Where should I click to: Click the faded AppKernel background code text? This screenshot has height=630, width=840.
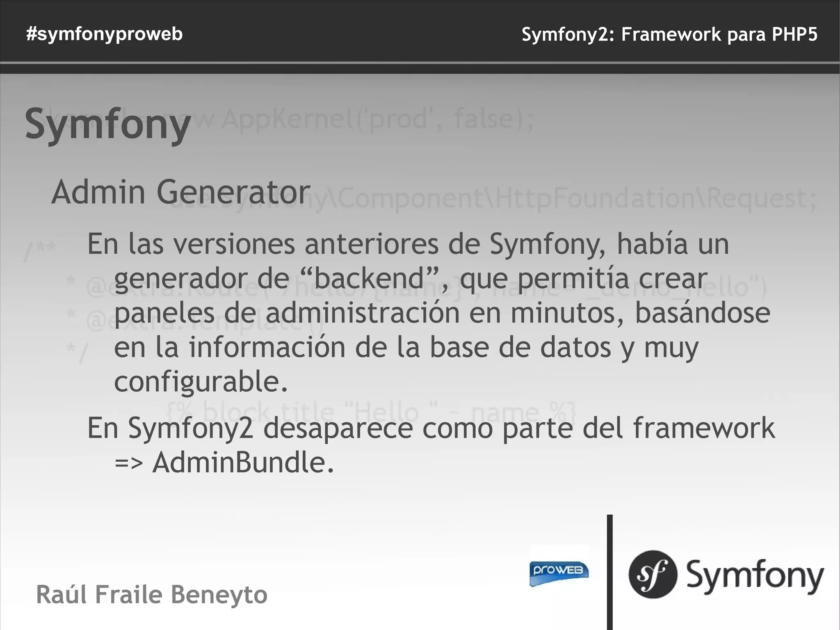coord(377,119)
